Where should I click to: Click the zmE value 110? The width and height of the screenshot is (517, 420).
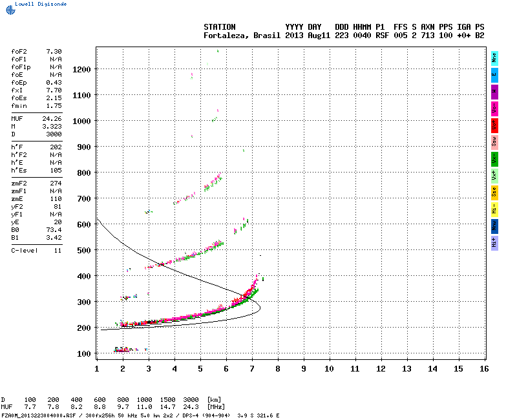[x=56, y=199]
